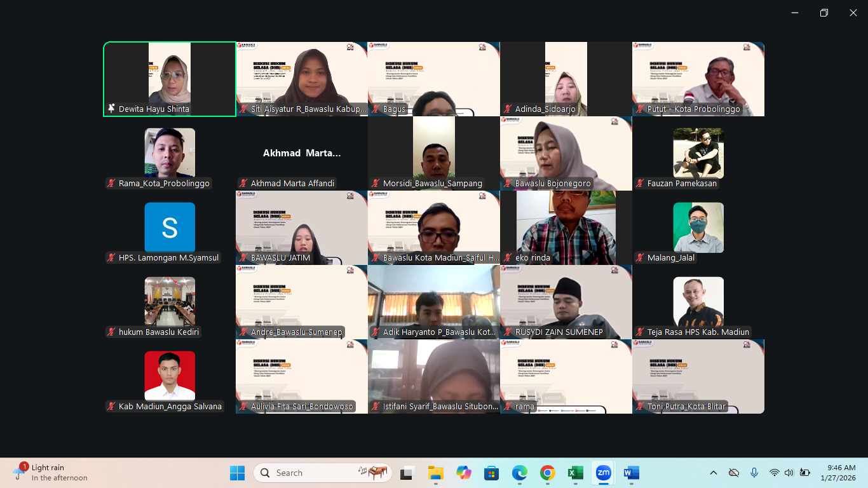Click the microphone icon in the system tray
The image size is (868, 488).
pos(754,473)
